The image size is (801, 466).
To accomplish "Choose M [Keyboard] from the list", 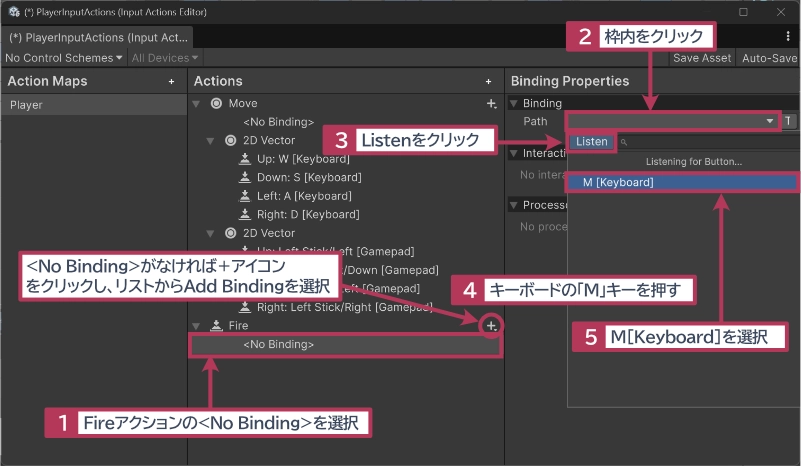I will coord(682,182).
